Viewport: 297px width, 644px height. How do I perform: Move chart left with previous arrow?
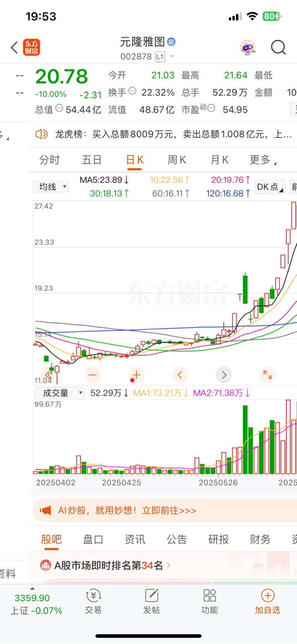pos(180,375)
